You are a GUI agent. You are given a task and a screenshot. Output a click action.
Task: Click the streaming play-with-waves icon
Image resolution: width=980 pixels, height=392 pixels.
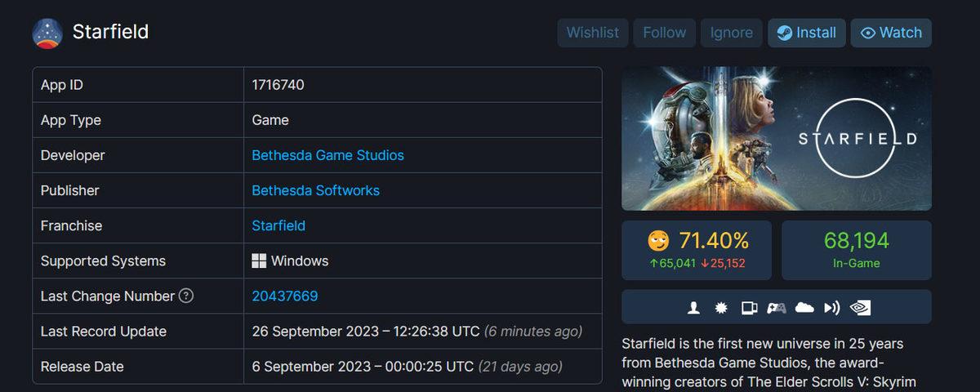tap(832, 307)
